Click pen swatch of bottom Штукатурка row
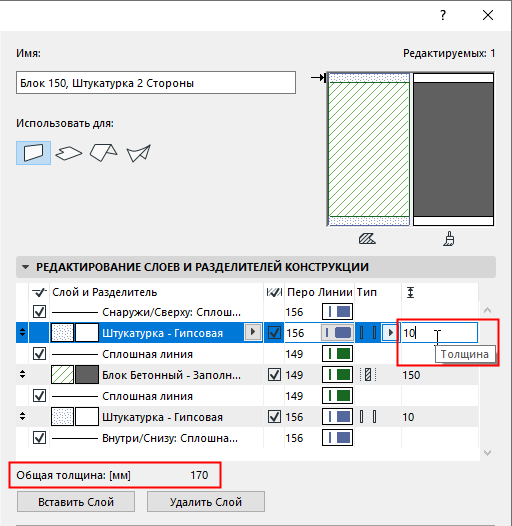The image size is (512, 526). [x=338, y=417]
